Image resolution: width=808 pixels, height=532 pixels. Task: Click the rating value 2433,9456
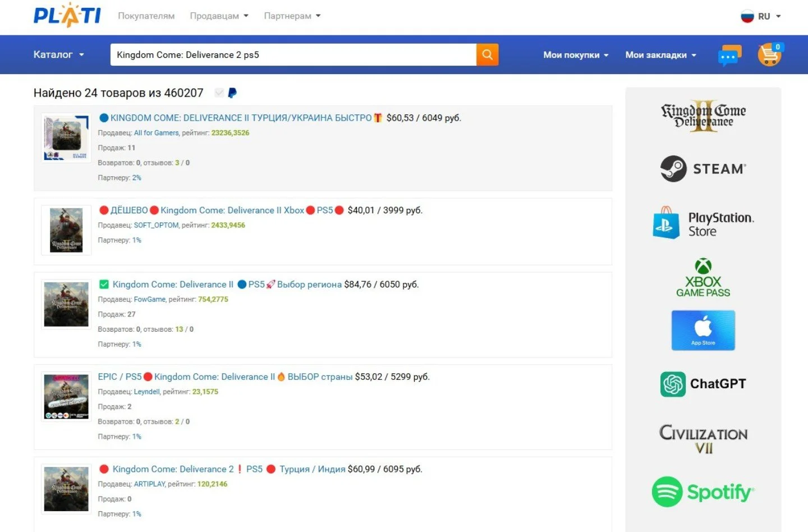228,225
